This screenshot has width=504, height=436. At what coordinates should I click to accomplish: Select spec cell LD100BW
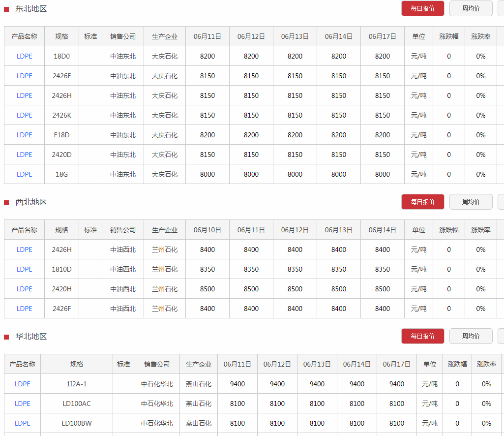[x=77, y=423]
